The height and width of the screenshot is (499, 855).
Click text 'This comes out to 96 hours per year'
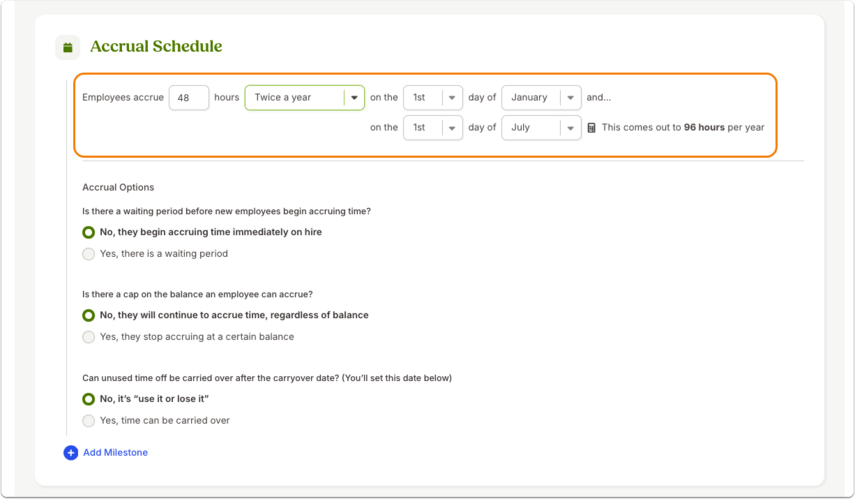point(683,128)
